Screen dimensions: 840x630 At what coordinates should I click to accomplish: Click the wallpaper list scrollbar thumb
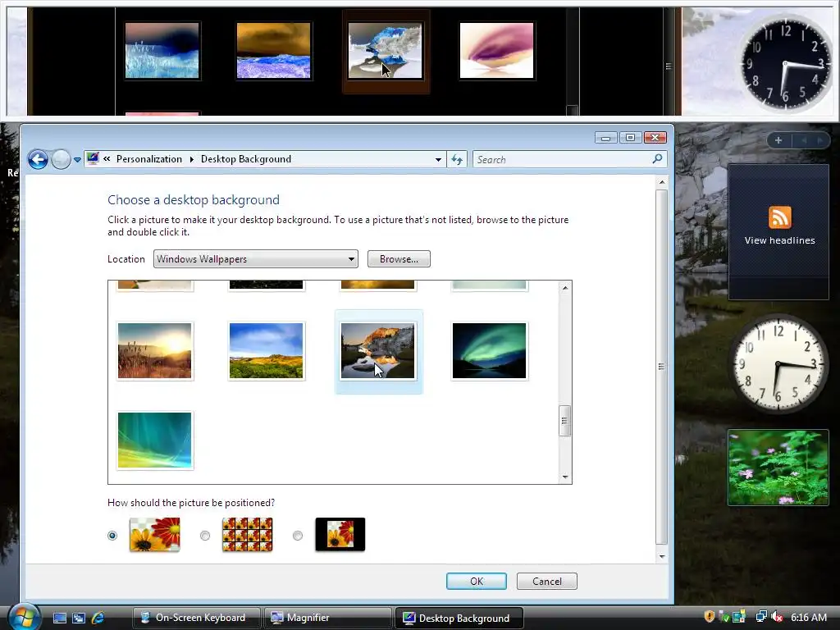[x=564, y=421]
